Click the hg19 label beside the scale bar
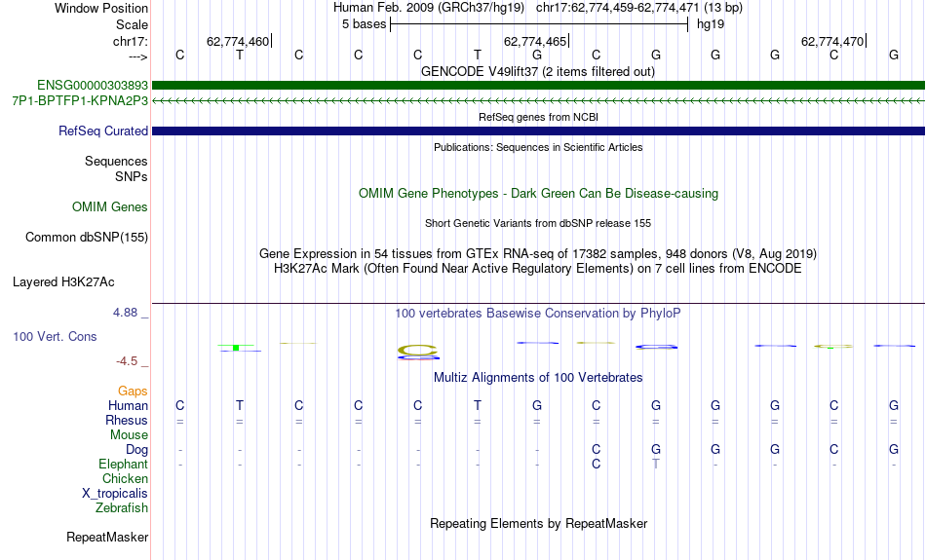Screen dimensions: 926x560 point(711,24)
